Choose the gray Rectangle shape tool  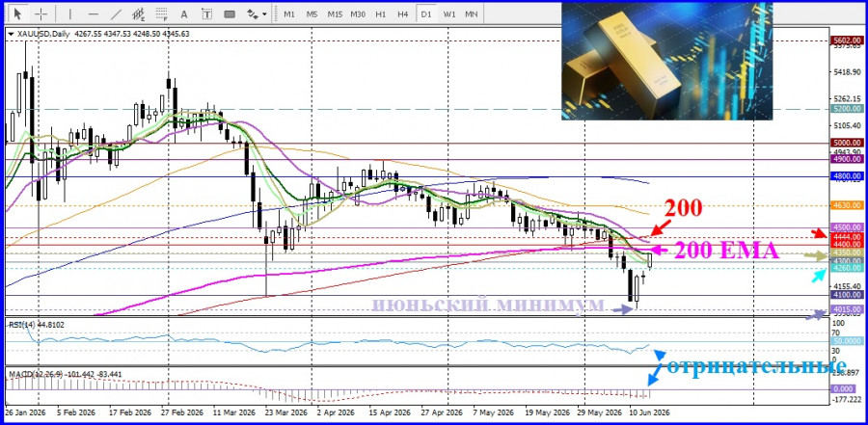230,13
